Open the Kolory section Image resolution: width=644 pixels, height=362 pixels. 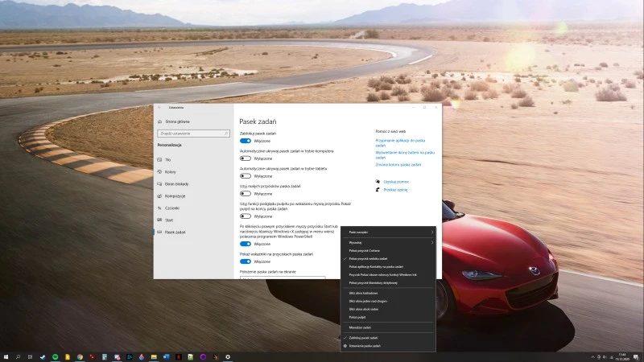tap(170, 172)
